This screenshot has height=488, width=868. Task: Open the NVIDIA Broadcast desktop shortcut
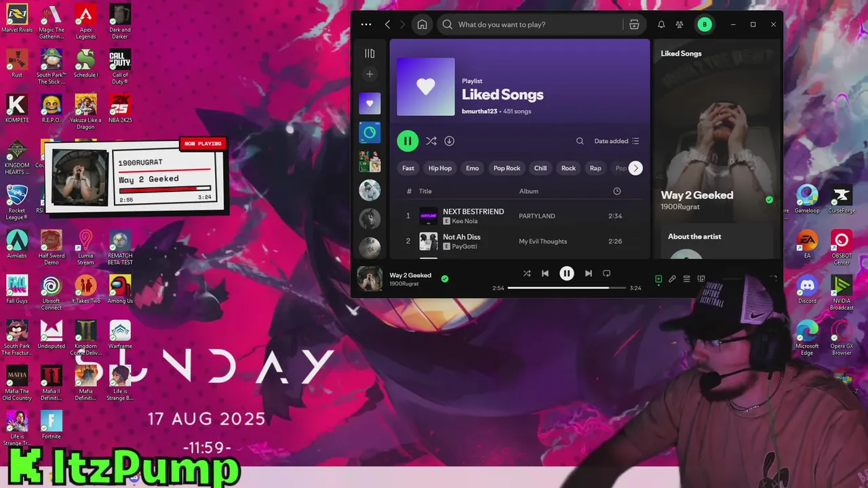coord(842,293)
